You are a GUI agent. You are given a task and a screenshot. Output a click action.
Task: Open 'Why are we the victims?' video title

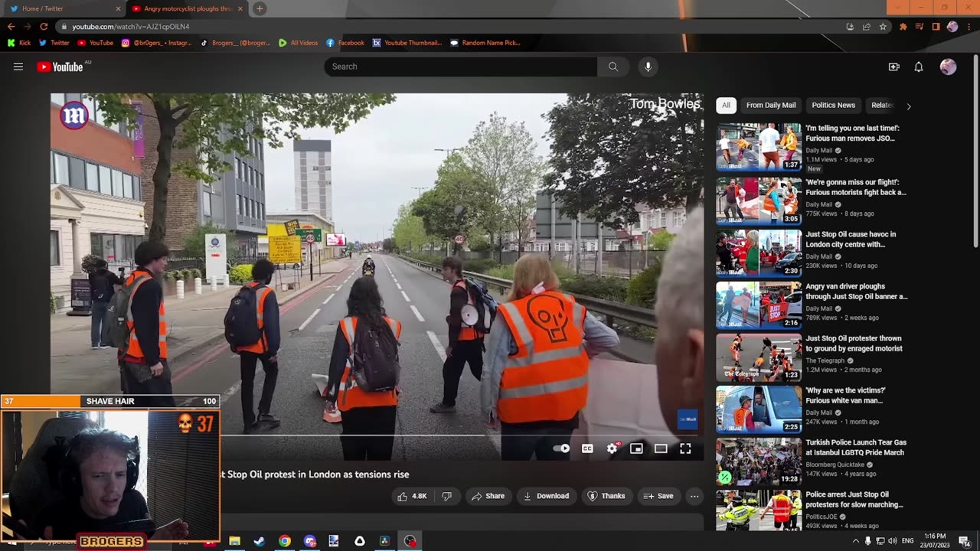coord(845,396)
